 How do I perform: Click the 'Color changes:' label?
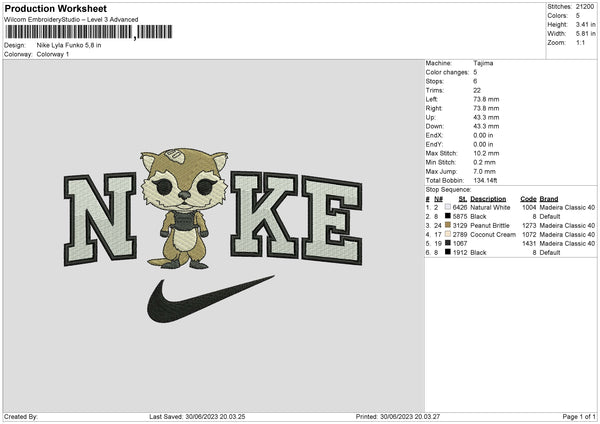pos(447,72)
